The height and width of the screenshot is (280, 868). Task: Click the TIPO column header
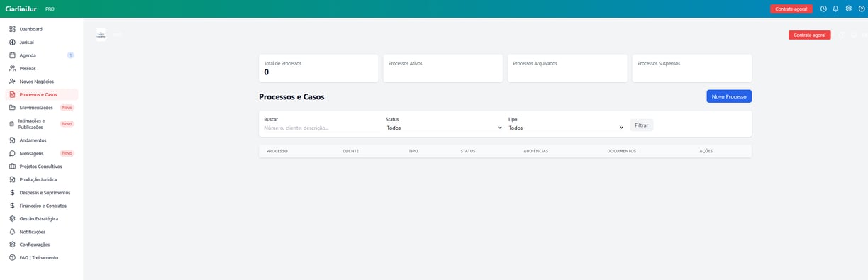[x=413, y=151]
